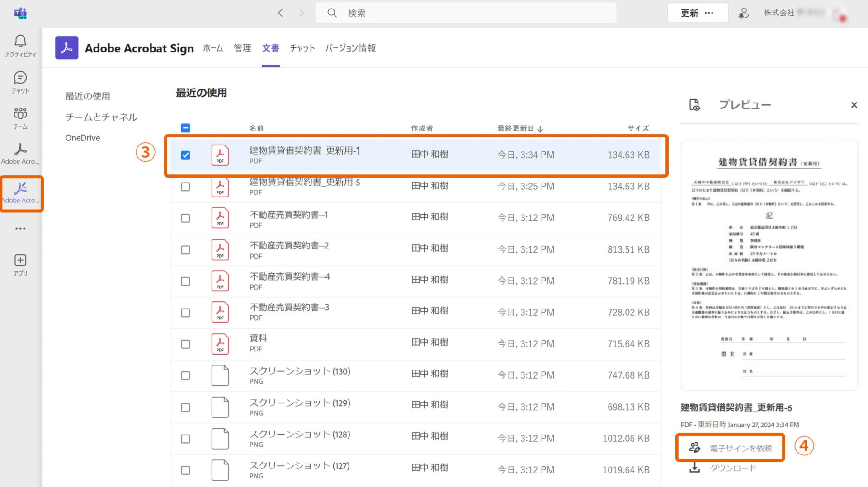
Task: Click PDF icon of 不動産売買契約書--4
Action: (220, 281)
